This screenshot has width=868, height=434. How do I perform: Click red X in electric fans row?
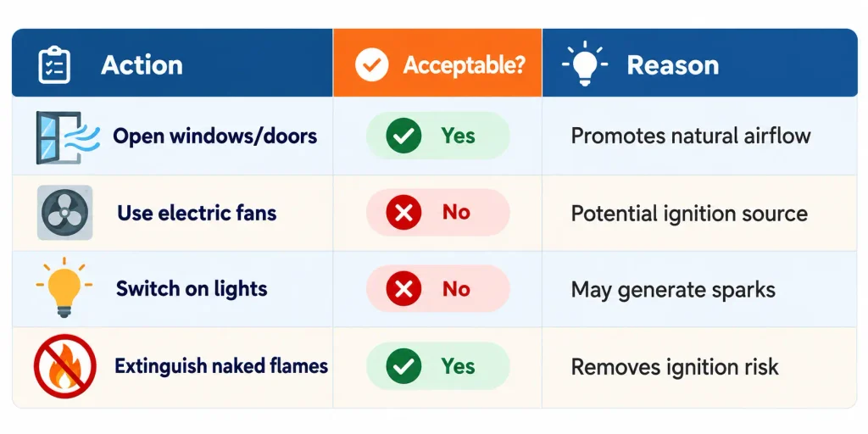[403, 213]
